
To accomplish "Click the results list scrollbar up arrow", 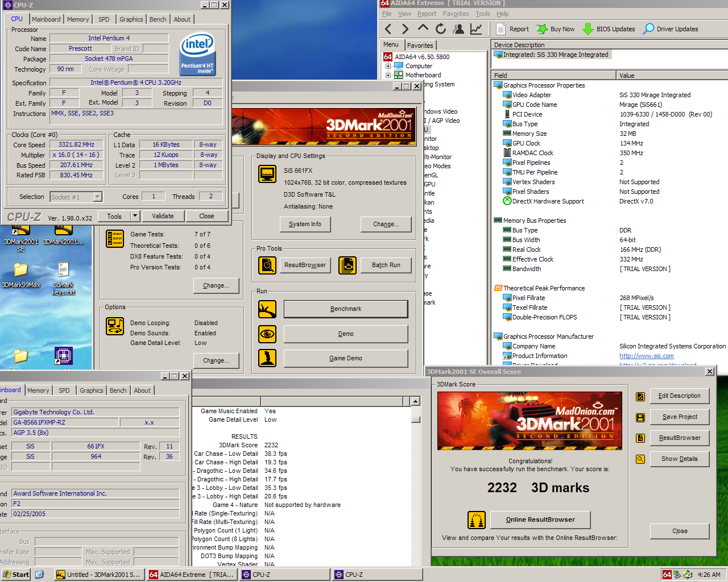I will pos(416,402).
